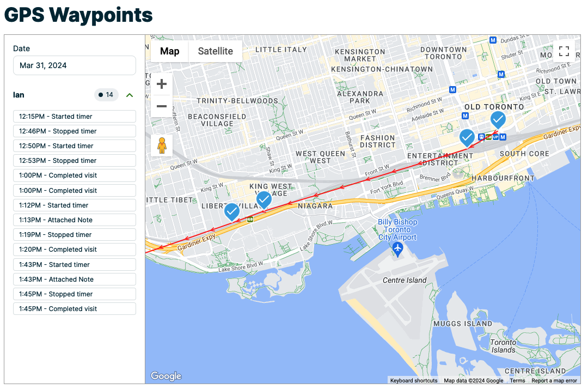Open the Billy Bishop Airport marker
This screenshot has width=588, height=389.
397,248
